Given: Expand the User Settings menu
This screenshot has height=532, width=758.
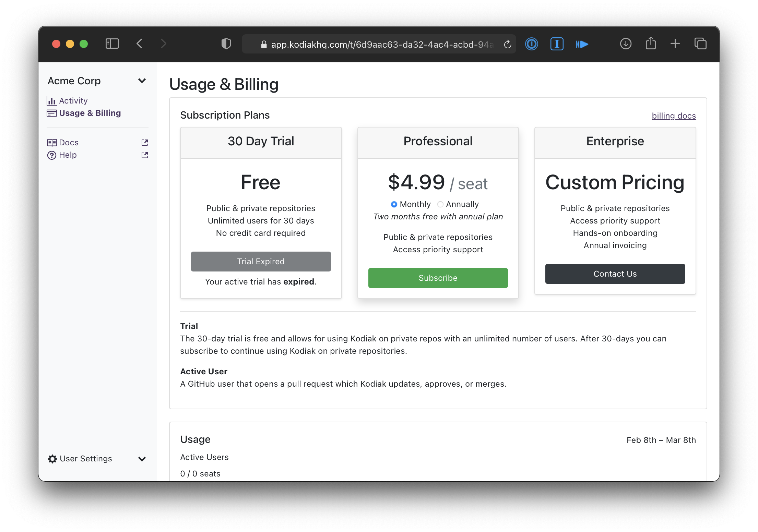Looking at the screenshot, I should point(142,459).
